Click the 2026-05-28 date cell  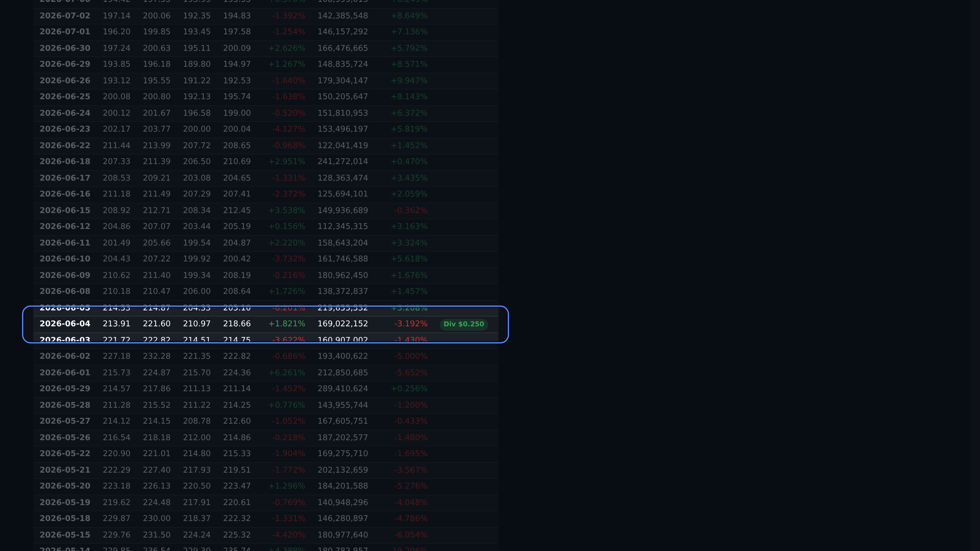[65, 405]
